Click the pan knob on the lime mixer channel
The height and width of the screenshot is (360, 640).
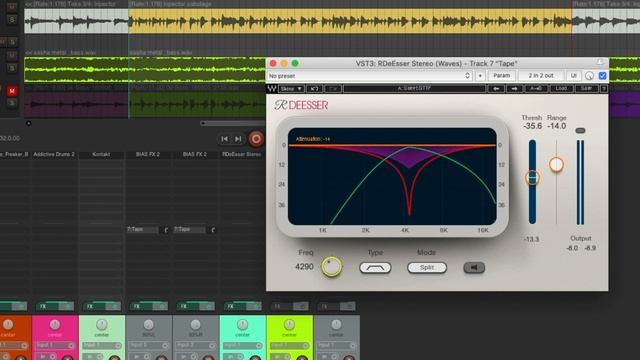click(289, 324)
